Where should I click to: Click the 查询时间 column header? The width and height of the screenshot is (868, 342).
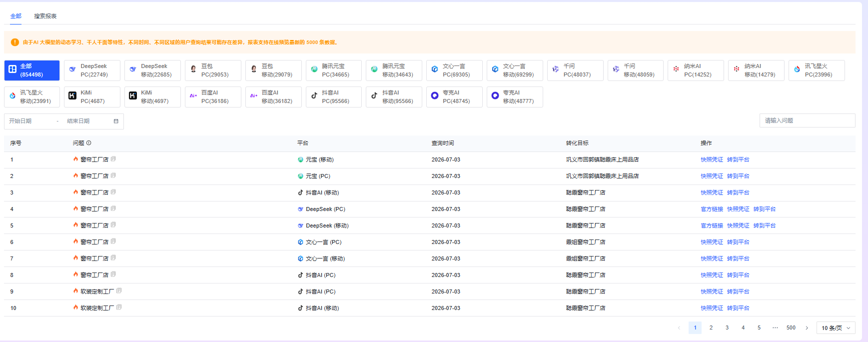pos(443,143)
